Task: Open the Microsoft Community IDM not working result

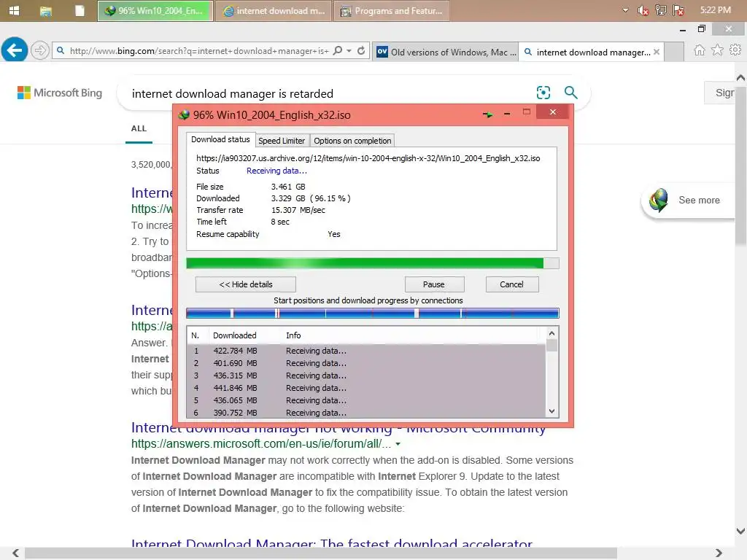Action: [x=338, y=427]
